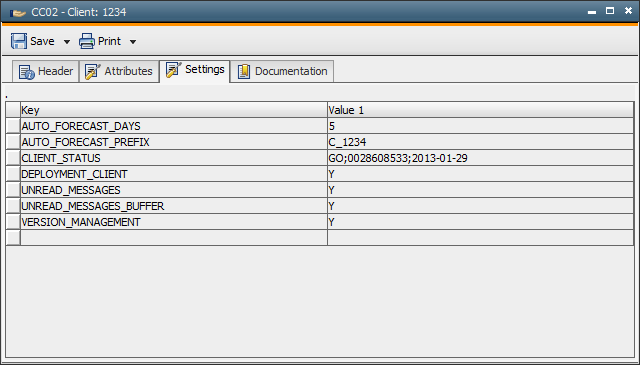Switch to the Header tab

[46, 71]
